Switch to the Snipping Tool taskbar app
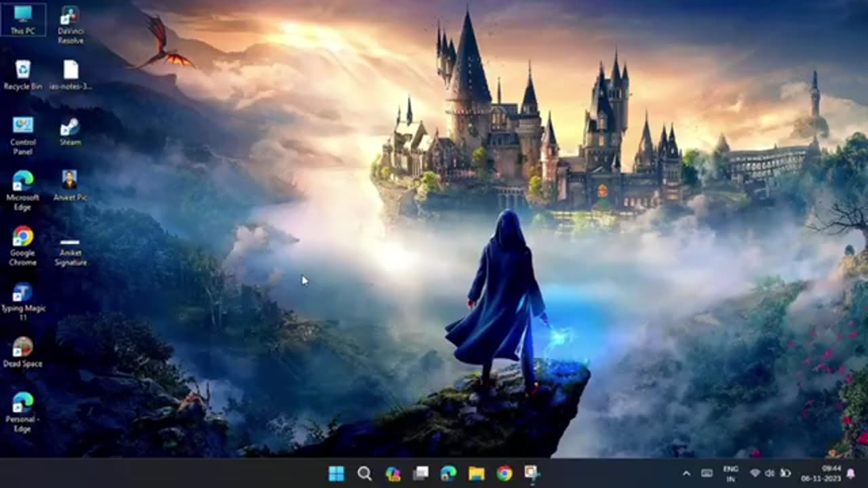The height and width of the screenshot is (488, 868). tap(532, 474)
